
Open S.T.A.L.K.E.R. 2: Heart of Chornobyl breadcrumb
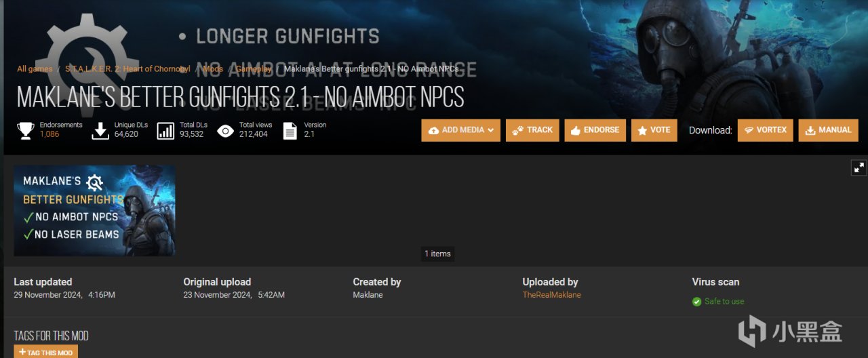(127, 69)
